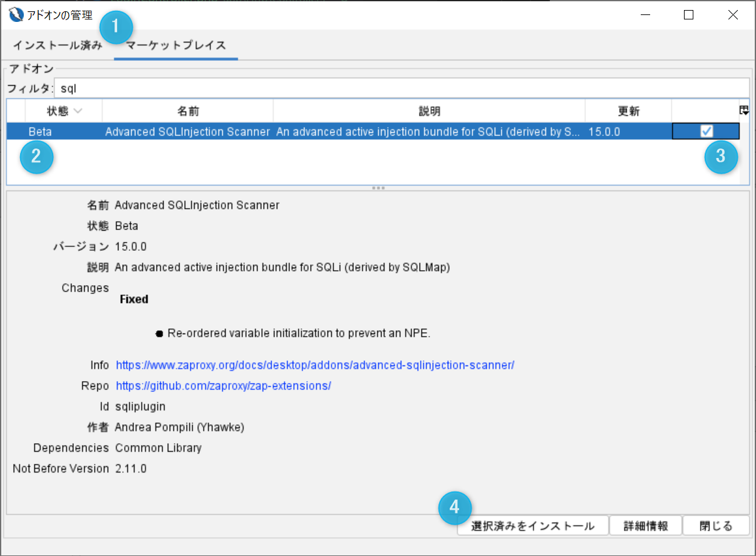Maximize the アドオンの管理 window
Image resolution: width=756 pixels, height=556 pixels.
click(x=688, y=15)
